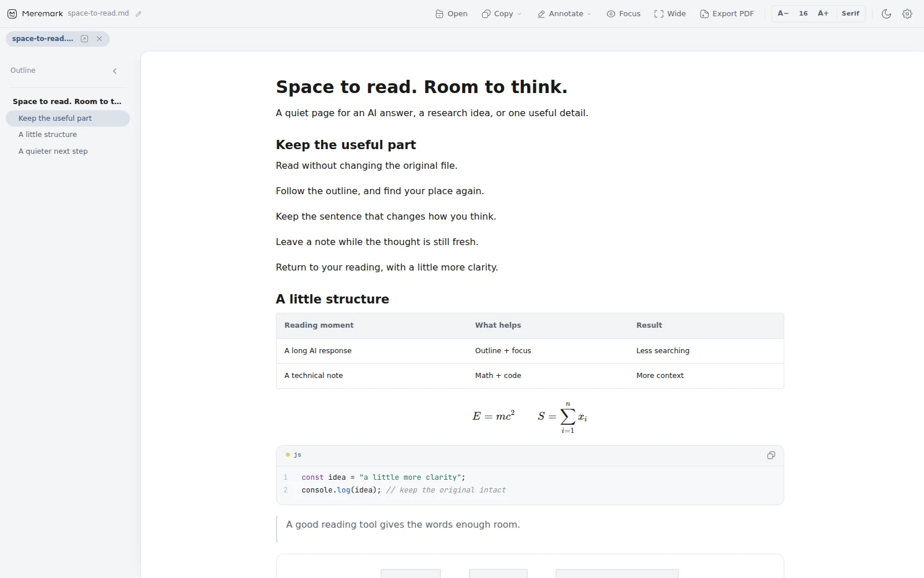Pop out the space-to-read tab in new window
The width and height of the screenshot is (924, 578).
84,39
